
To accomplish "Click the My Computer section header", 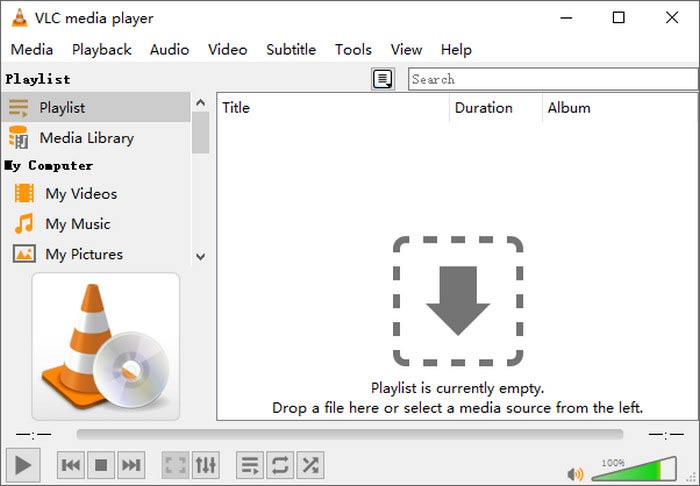I will pos(49,166).
